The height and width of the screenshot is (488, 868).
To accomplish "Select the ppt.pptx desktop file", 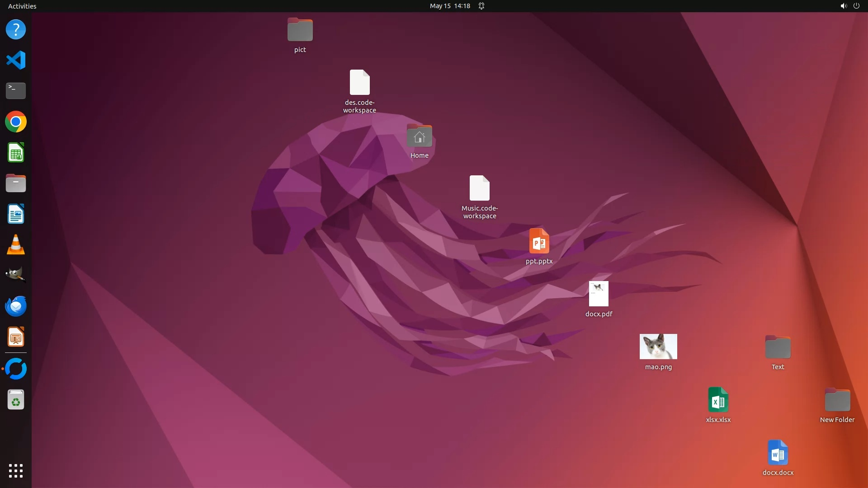I will [x=539, y=241].
